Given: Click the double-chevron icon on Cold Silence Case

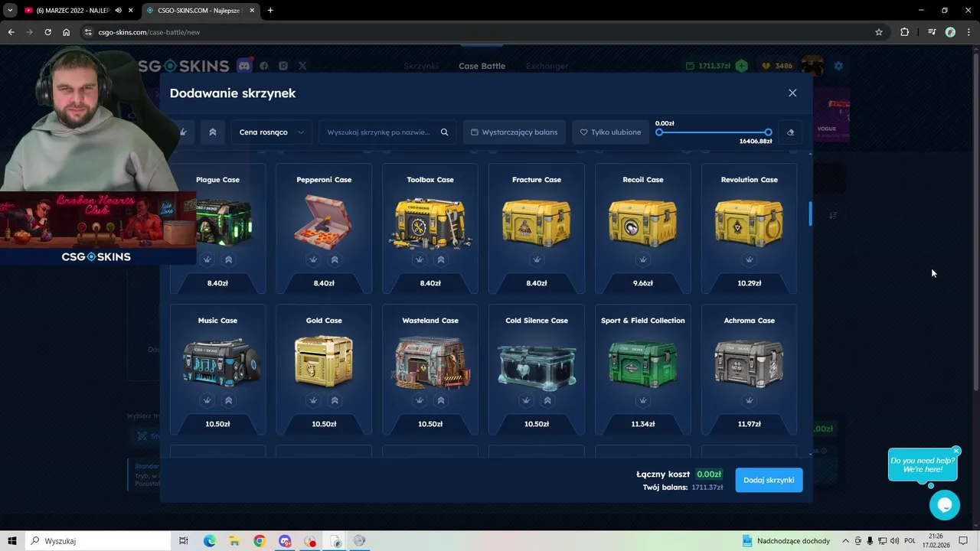Looking at the screenshot, I should click(x=547, y=400).
